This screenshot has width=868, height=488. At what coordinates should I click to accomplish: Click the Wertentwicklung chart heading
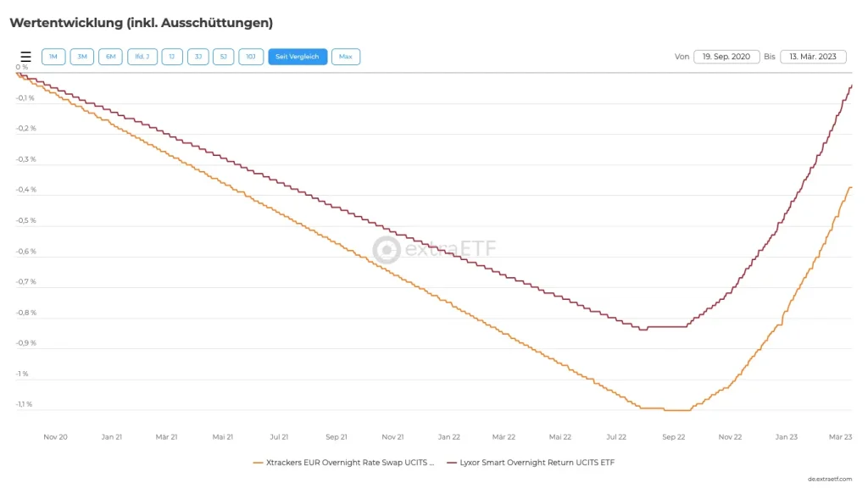141,23
